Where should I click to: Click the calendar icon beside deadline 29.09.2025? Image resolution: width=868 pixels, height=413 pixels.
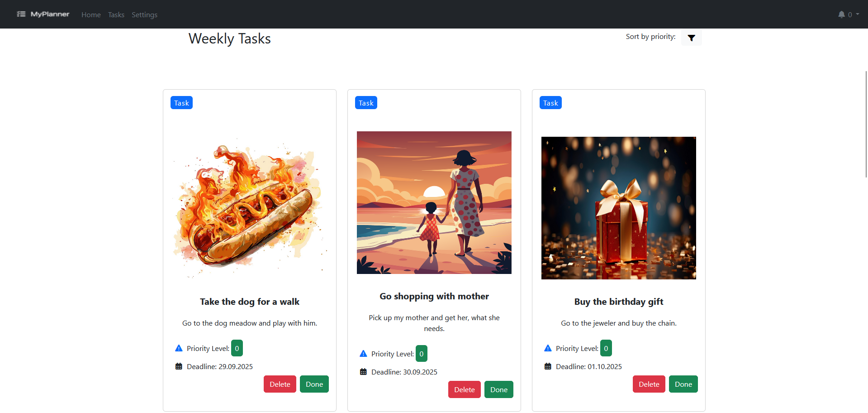tap(179, 366)
